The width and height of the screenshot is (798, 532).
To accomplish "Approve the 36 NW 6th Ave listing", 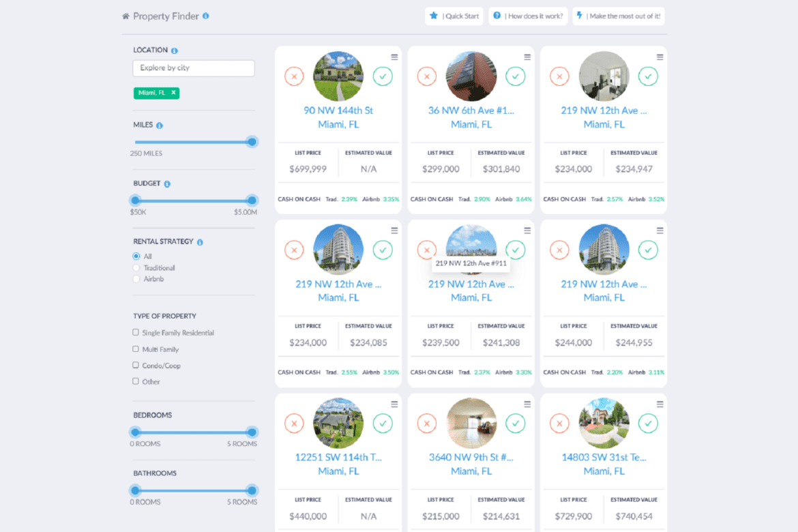I will click(x=516, y=76).
